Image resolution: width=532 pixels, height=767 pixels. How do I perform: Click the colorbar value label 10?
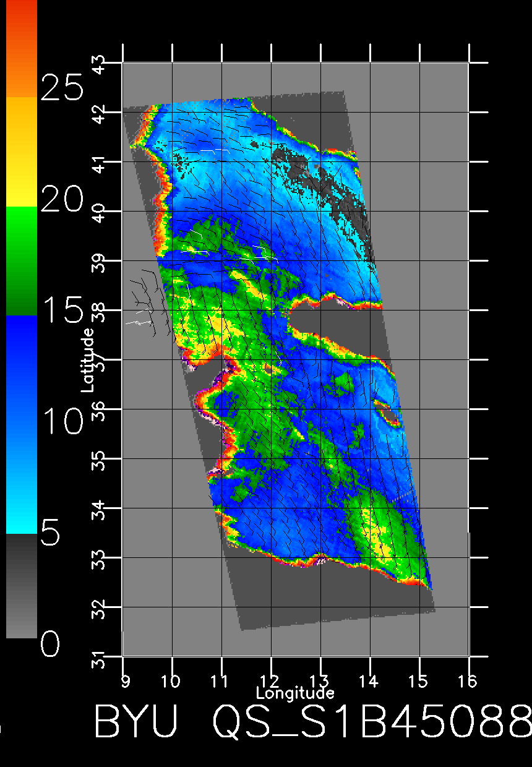[62, 422]
